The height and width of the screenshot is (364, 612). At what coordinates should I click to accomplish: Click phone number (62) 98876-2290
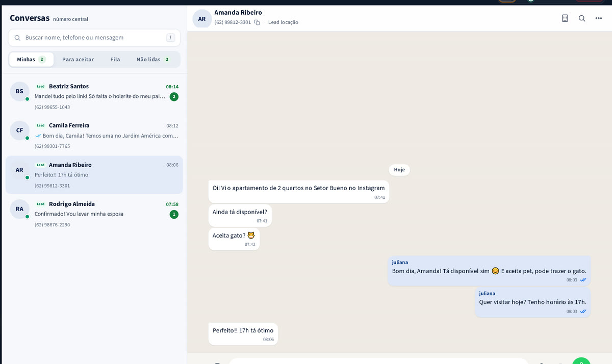tap(52, 225)
